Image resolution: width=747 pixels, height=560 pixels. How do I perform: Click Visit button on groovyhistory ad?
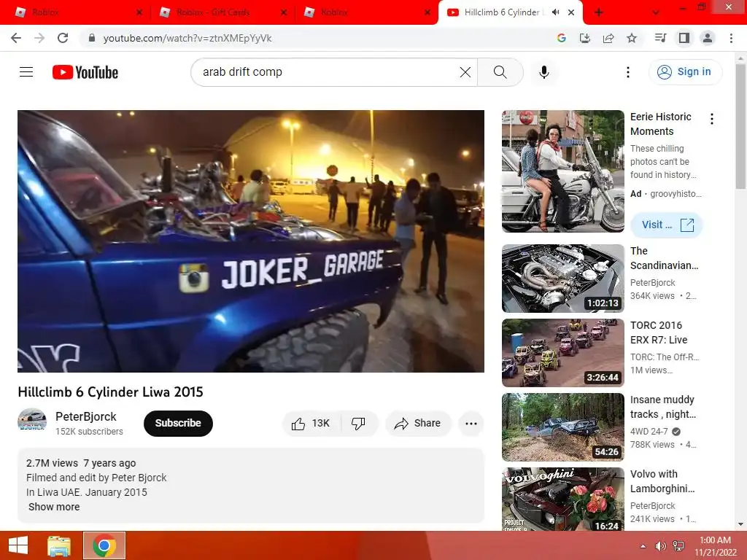667,225
